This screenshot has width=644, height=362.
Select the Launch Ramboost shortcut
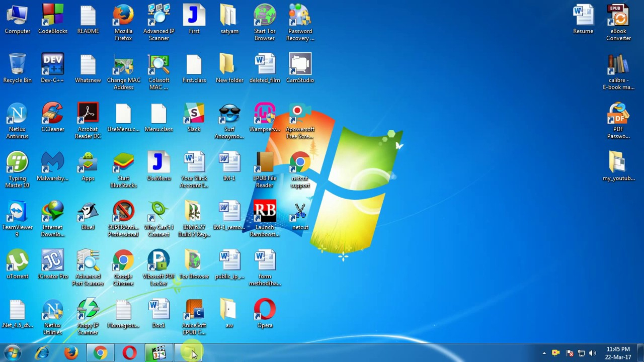click(x=265, y=219)
